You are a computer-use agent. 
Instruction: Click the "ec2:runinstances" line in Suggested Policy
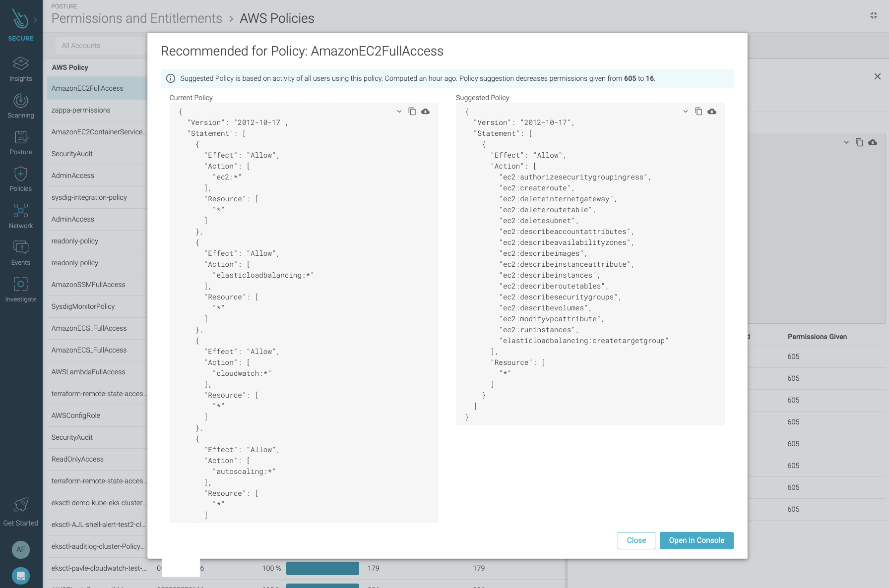(x=538, y=330)
